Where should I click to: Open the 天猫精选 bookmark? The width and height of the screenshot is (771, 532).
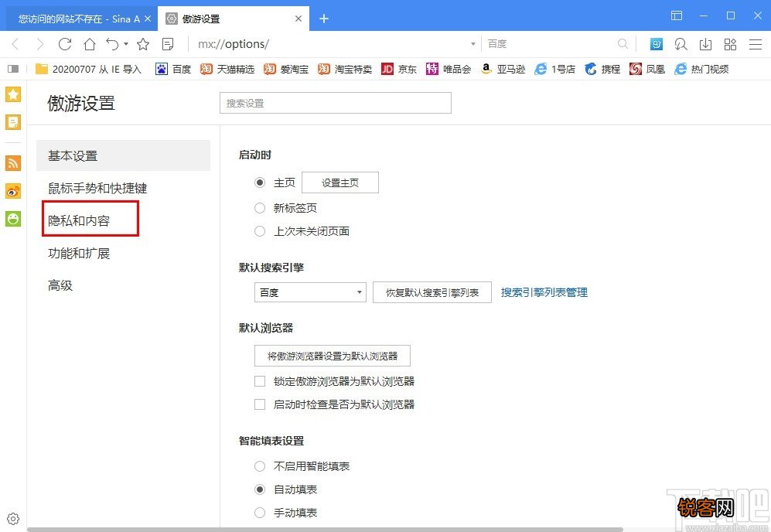227,70
